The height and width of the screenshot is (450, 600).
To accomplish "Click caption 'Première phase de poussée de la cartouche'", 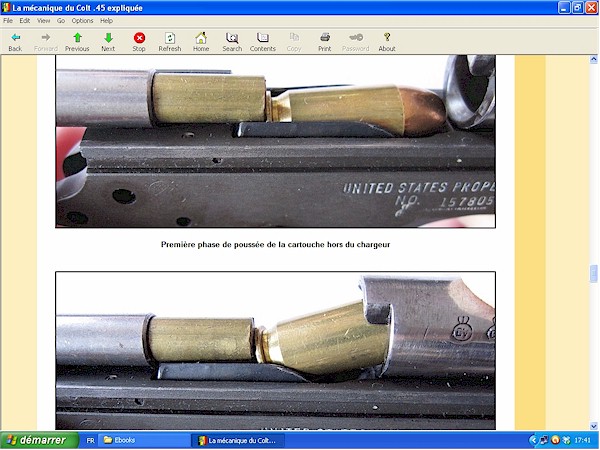I will coord(276,245).
